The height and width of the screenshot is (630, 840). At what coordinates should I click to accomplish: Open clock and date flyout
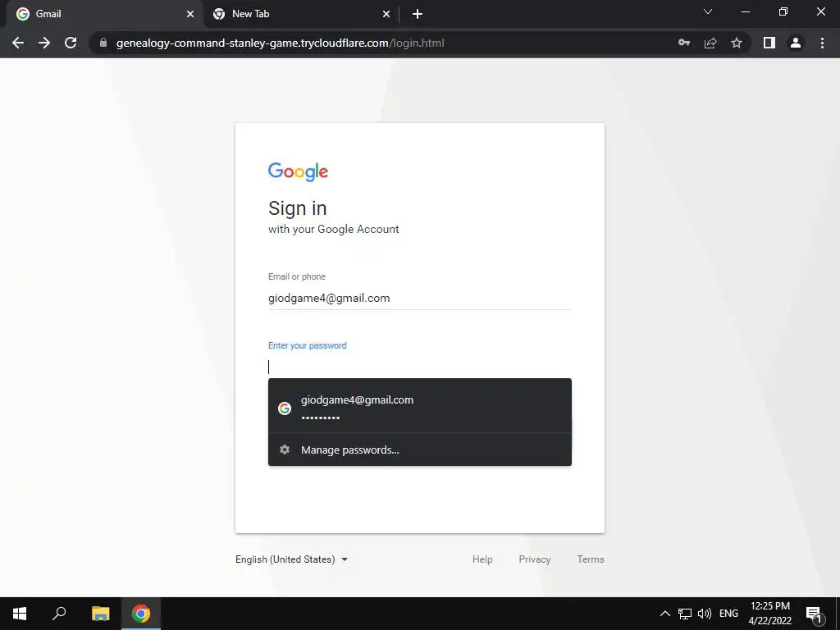pos(769,614)
